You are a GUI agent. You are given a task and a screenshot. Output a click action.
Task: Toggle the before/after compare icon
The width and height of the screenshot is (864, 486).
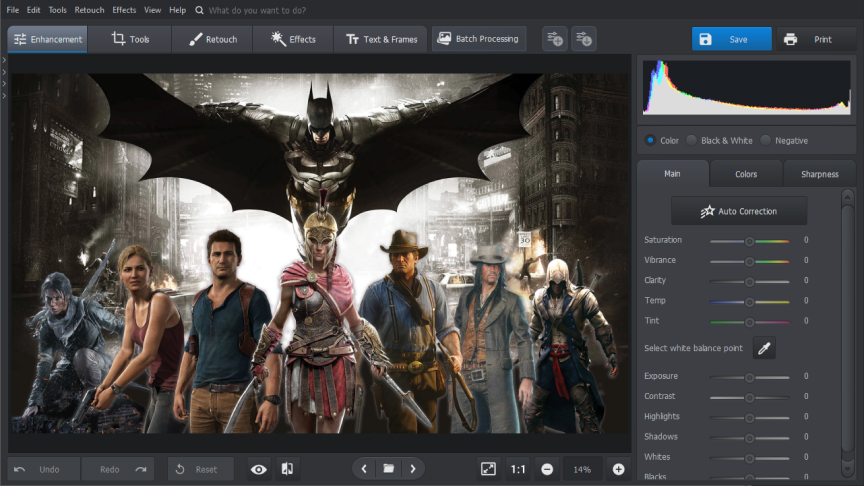tap(287, 469)
